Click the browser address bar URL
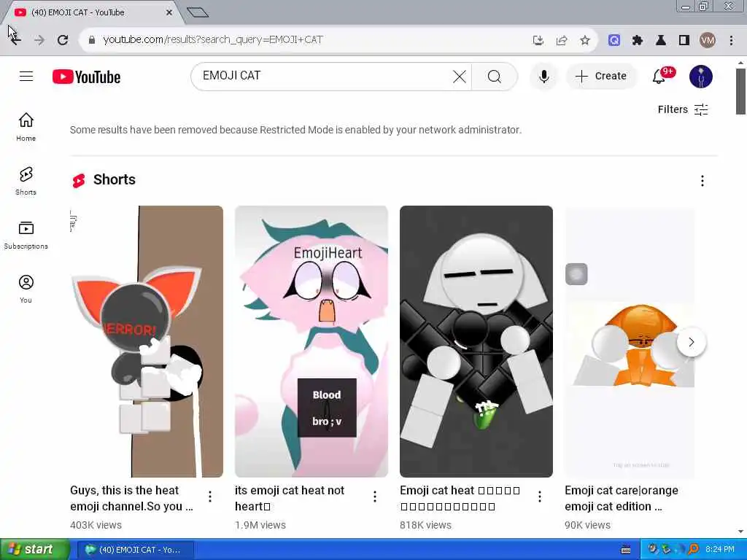This screenshot has width=747, height=560. coord(213,40)
